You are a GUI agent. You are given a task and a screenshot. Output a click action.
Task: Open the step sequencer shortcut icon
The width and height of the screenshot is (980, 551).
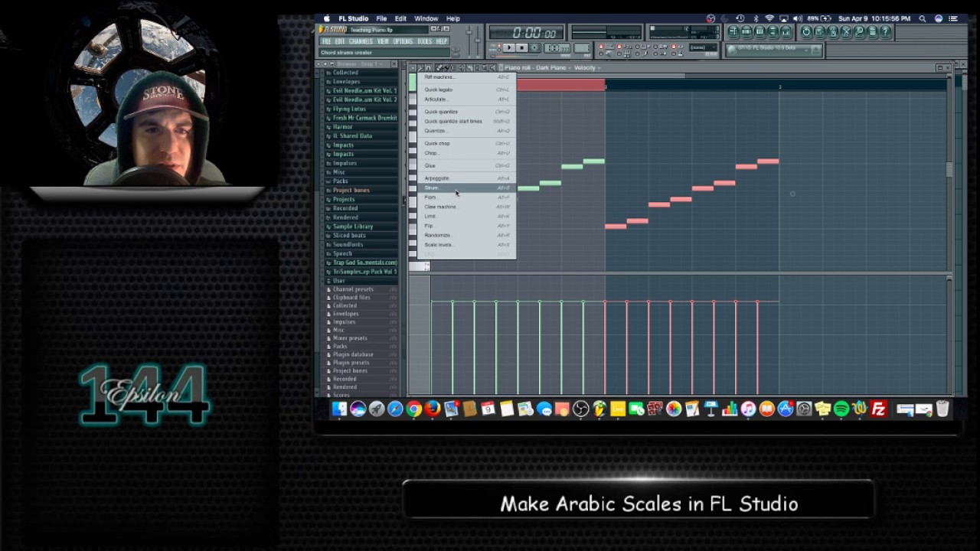pos(746,31)
